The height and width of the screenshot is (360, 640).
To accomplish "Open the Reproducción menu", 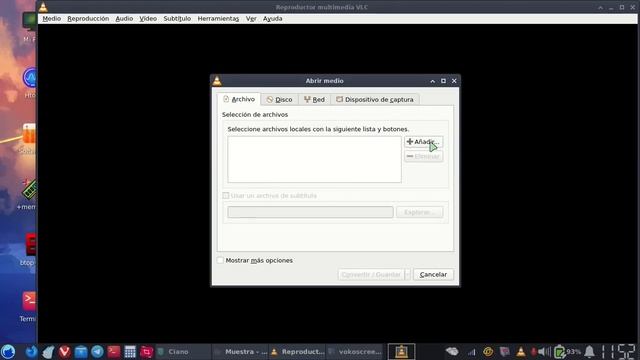I will (x=88, y=19).
